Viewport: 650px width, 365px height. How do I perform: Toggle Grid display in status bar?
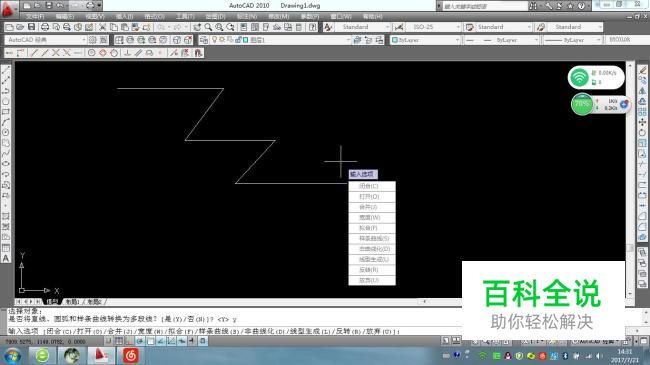pyautogui.click(x=119, y=341)
